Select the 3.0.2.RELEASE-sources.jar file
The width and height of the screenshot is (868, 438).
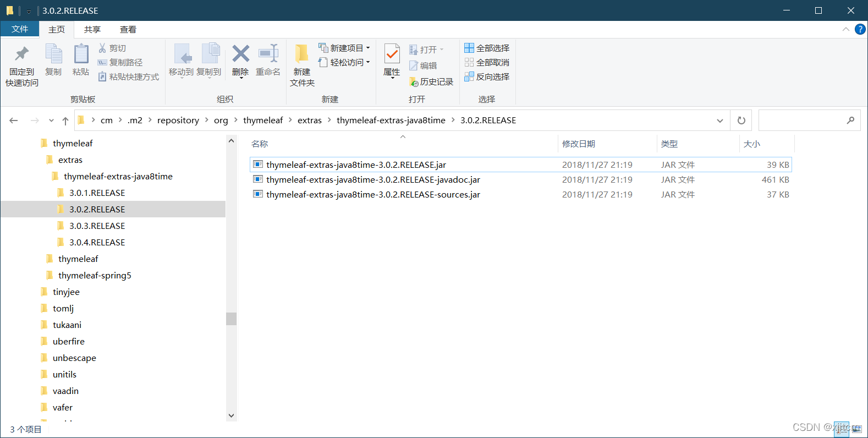(x=520, y=194)
